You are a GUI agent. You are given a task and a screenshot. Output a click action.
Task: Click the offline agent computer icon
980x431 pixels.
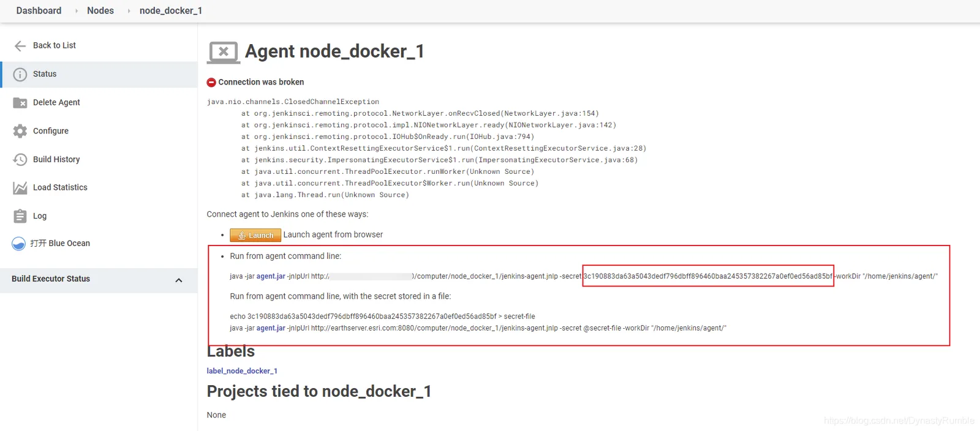(x=224, y=53)
